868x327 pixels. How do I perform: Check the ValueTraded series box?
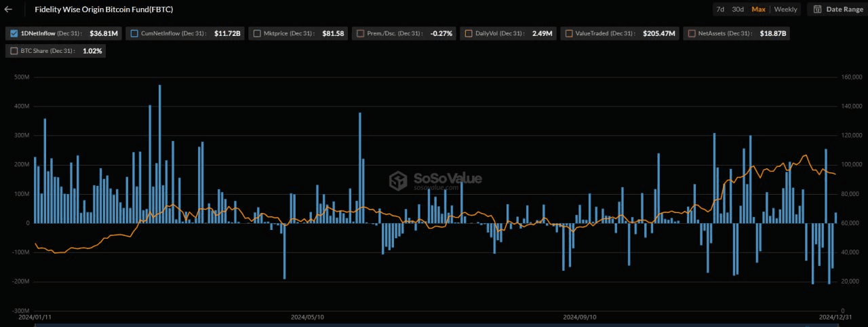pos(569,33)
